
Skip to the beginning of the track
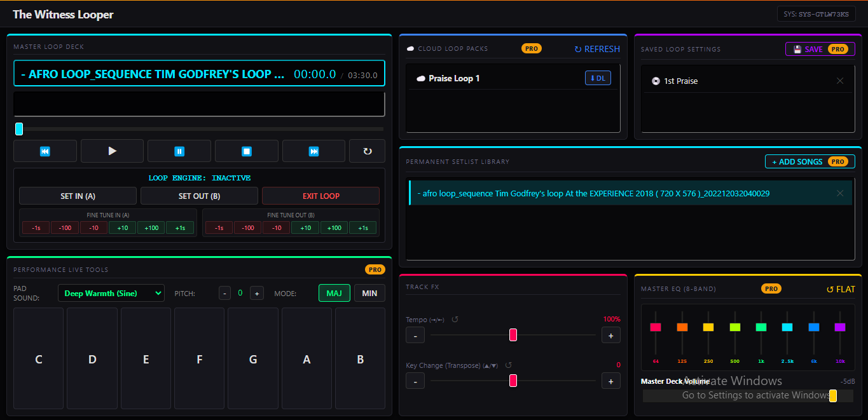point(45,151)
